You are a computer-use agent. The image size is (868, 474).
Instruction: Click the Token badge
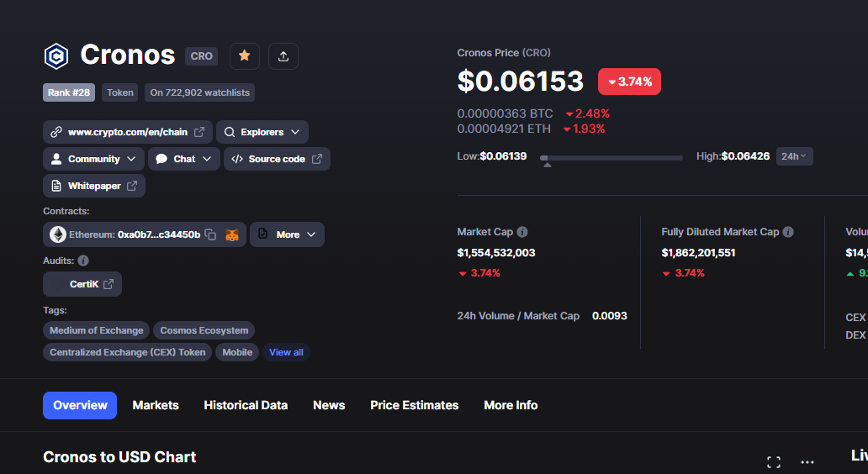(x=120, y=92)
